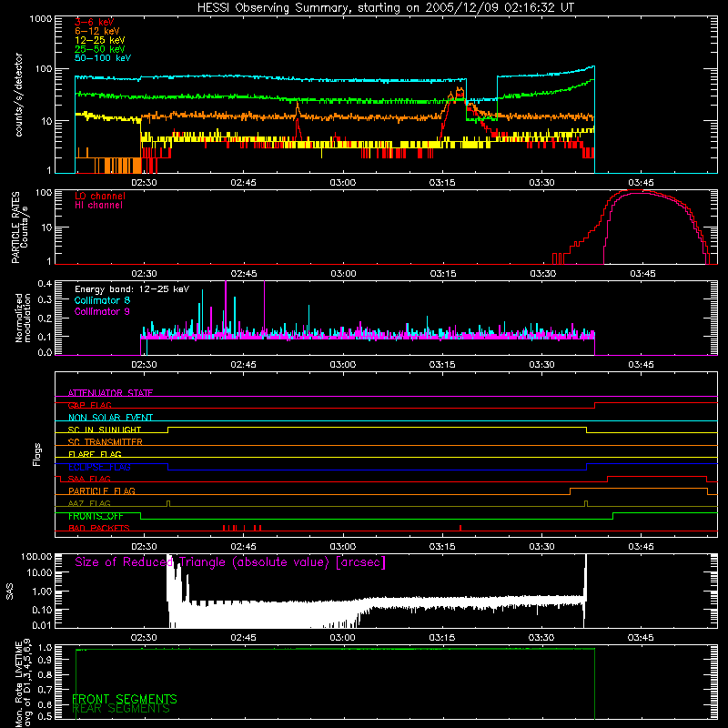Image resolution: width=728 pixels, height=728 pixels.
Task: Click the SAA FLAG label
Action: click(x=89, y=479)
